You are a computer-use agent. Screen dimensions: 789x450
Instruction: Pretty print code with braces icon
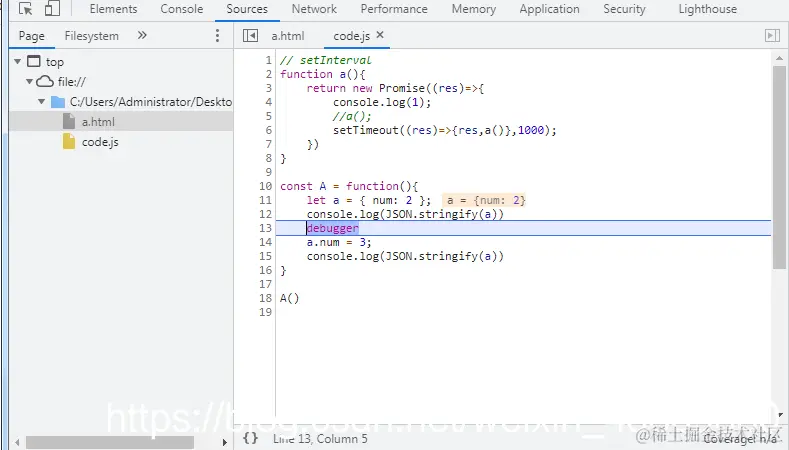pos(250,438)
